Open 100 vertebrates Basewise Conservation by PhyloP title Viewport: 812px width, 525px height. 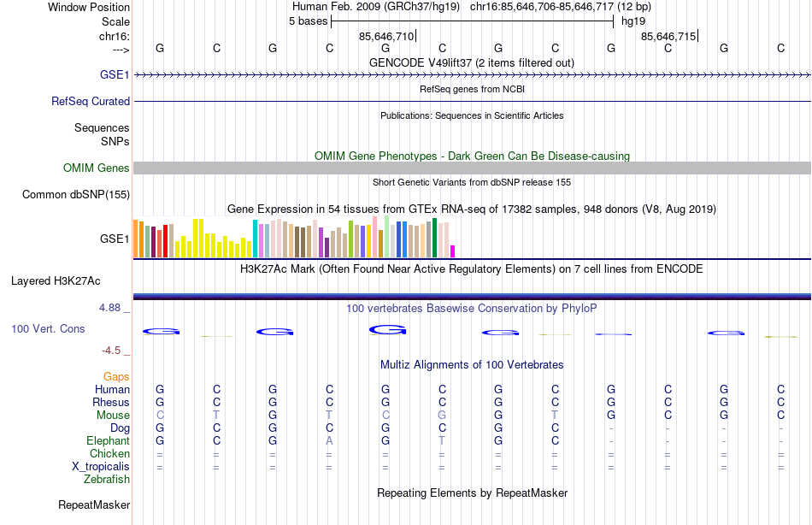471,309
